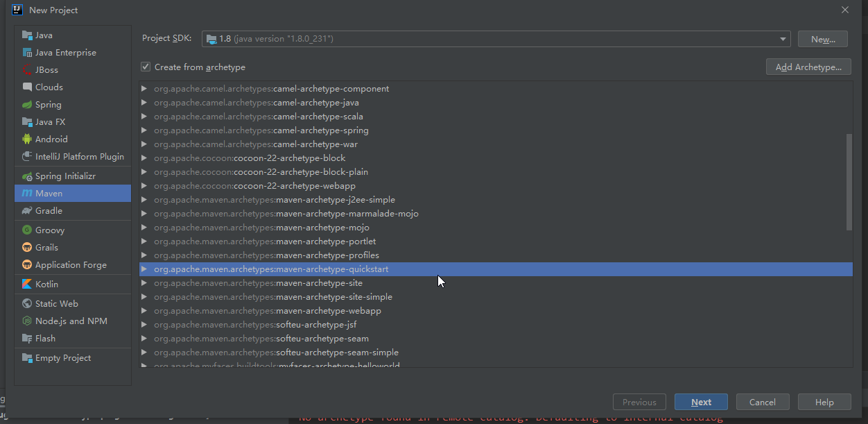Click the IntelliJ logo in title bar
This screenshot has width=868, height=424.
tap(17, 10)
